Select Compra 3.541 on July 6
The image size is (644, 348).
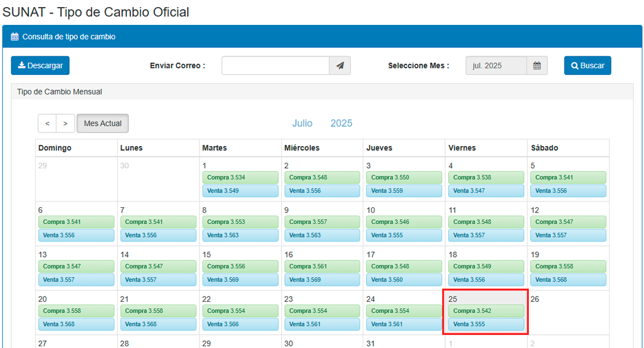click(x=77, y=222)
